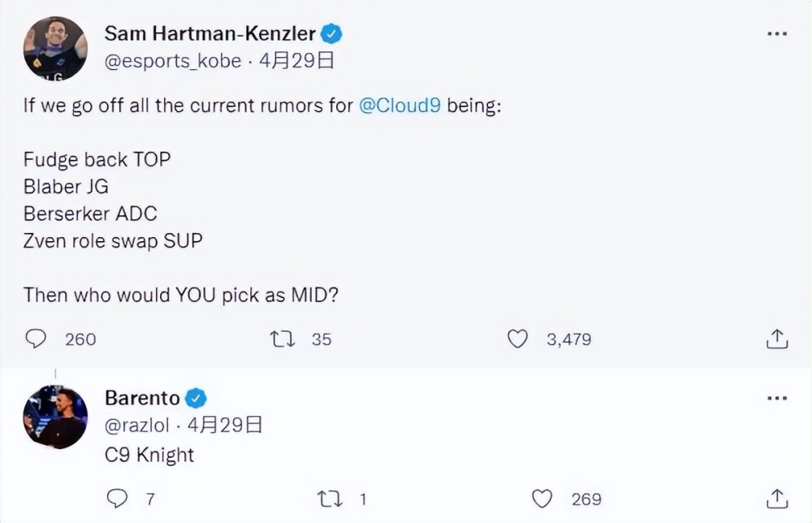The height and width of the screenshot is (523, 812).
Task: Open Sam Hartman-Kenzler's profile name
Action: [x=210, y=33]
